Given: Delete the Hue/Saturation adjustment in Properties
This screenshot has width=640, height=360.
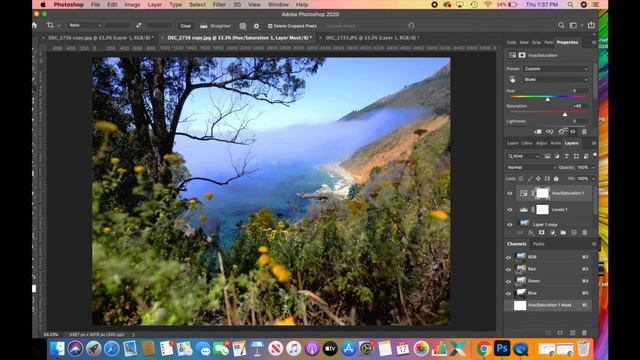Looking at the screenshot, I should coord(584,131).
